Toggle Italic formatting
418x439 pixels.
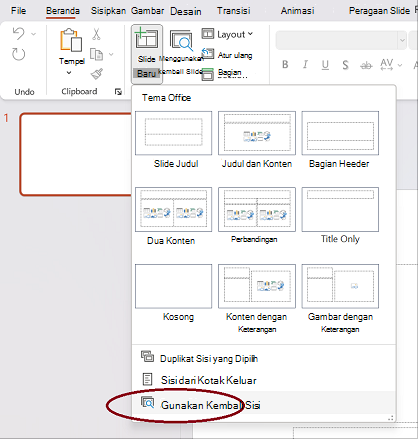[305, 64]
